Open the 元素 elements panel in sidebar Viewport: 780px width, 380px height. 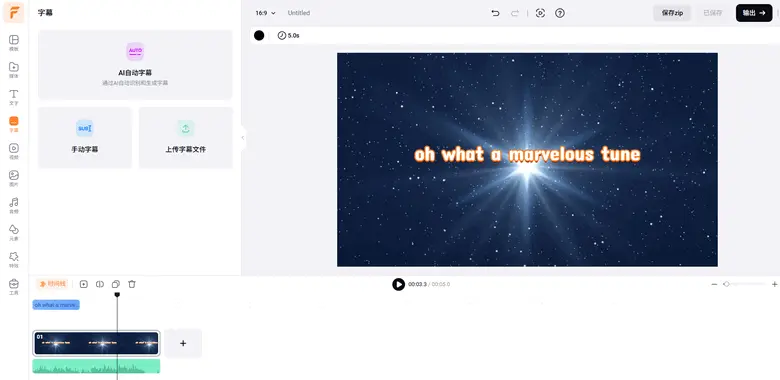(14, 232)
